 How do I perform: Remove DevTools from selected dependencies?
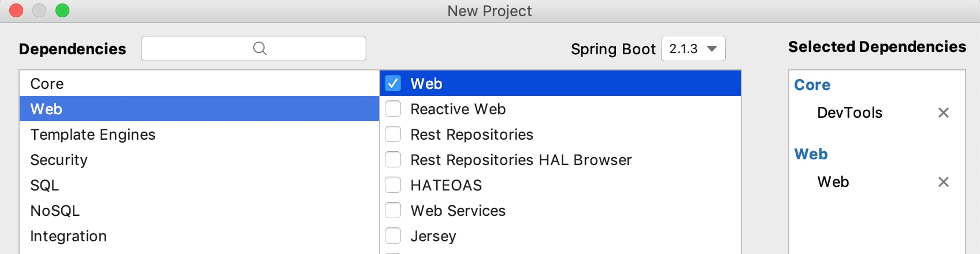[x=943, y=113]
